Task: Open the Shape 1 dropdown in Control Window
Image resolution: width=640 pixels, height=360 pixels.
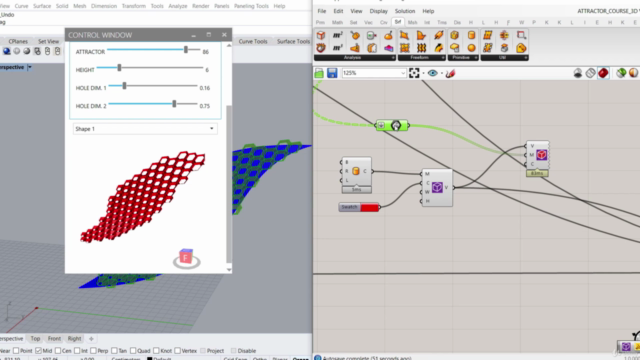Action: 145,129
